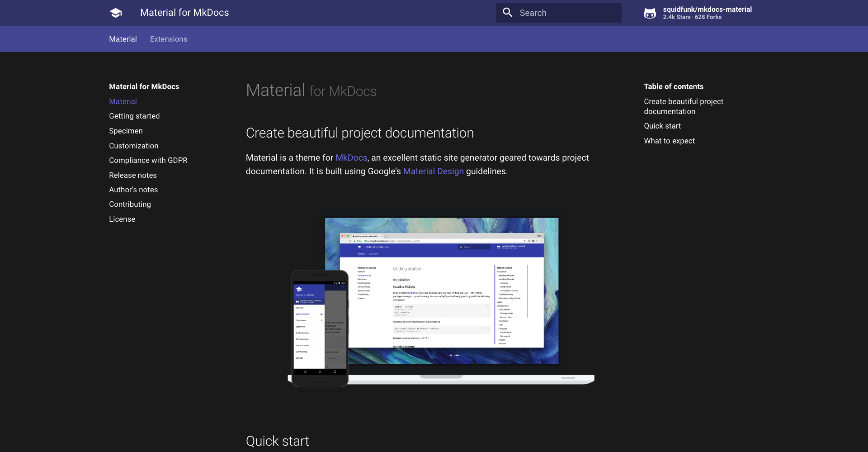Open Compliance with GDPR page

coord(148,160)
